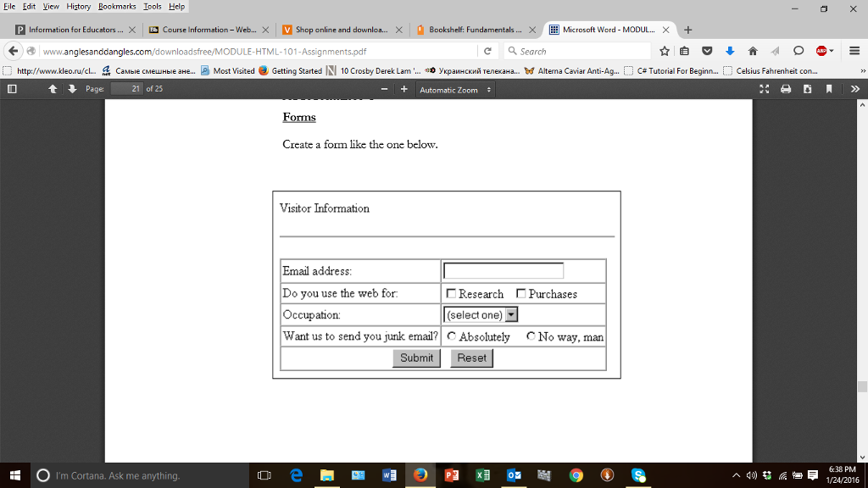Download the current PDF document

807,89
